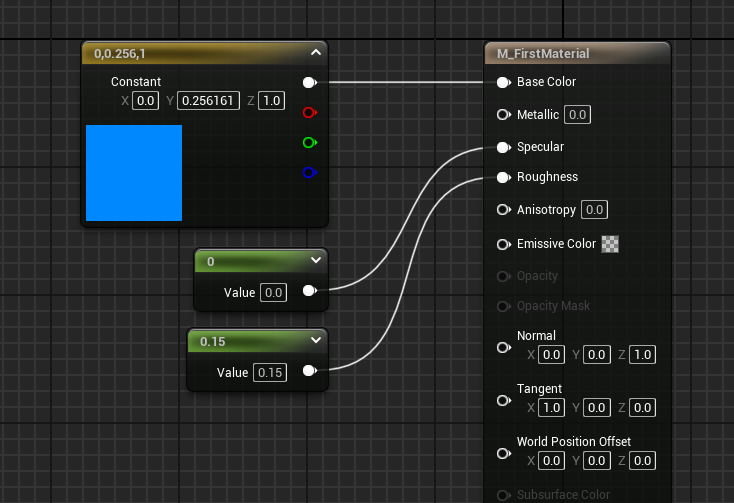The width and height of the screenshot is (734, 503).
Task: Click the Normal X value field
Action: point(551,355)
